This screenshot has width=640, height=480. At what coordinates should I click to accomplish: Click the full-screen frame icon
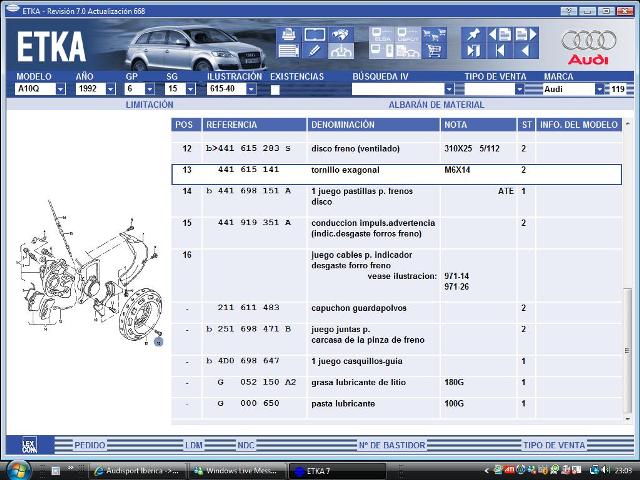click(x=314, y=35)
